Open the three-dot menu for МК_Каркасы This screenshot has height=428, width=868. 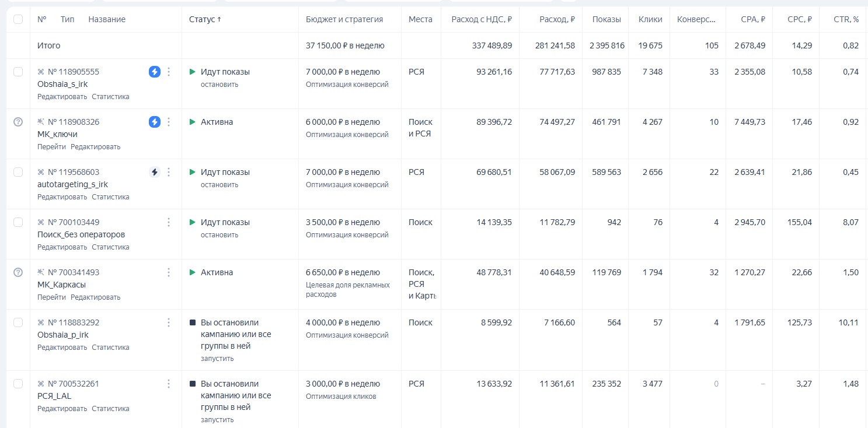pos(169,272)
